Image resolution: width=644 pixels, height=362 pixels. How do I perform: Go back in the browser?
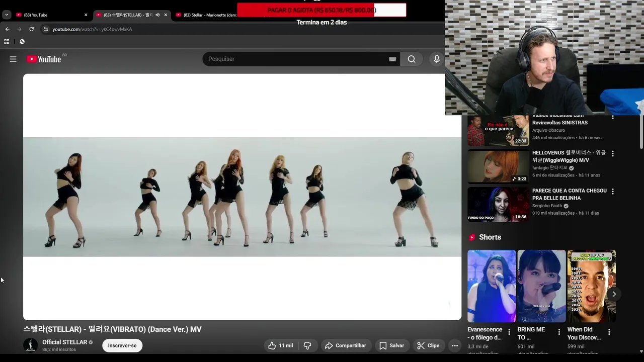pyautogui.click(x=7, y=29)
